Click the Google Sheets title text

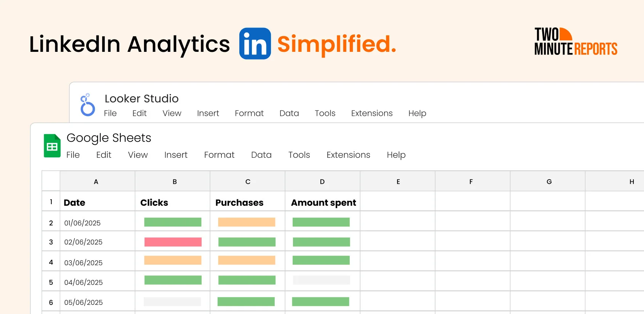[109, 138]
